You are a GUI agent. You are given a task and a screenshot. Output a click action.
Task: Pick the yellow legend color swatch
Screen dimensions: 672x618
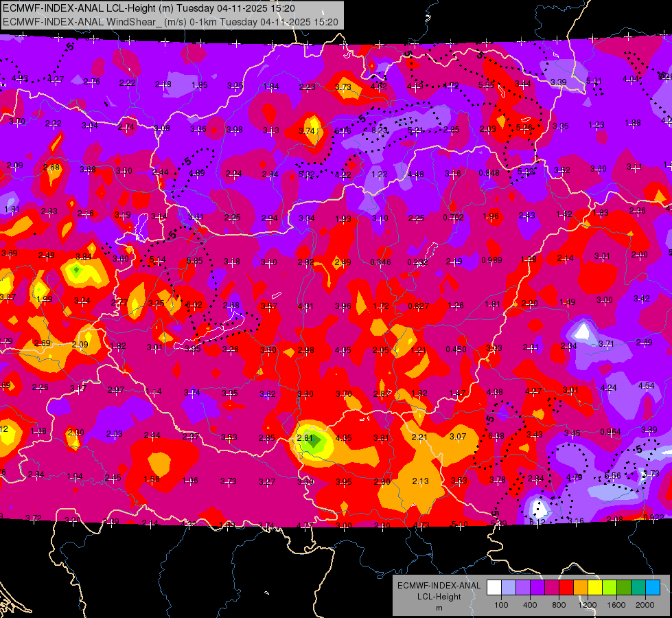pyautogui.click(x=595, y=588)
